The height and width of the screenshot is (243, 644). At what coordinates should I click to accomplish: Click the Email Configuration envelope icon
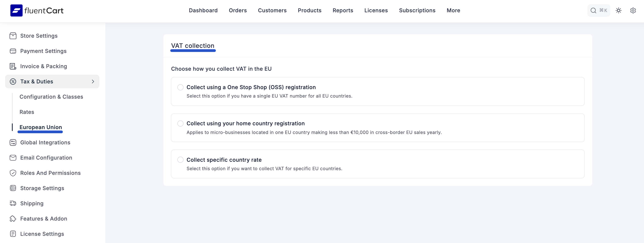click(x=13, y=157)
